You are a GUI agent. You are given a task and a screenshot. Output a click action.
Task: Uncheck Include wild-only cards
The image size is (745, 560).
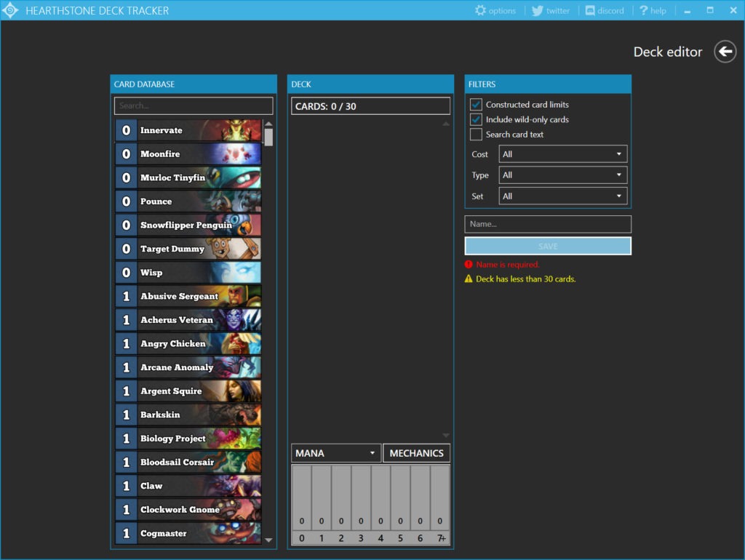point(476,120)
